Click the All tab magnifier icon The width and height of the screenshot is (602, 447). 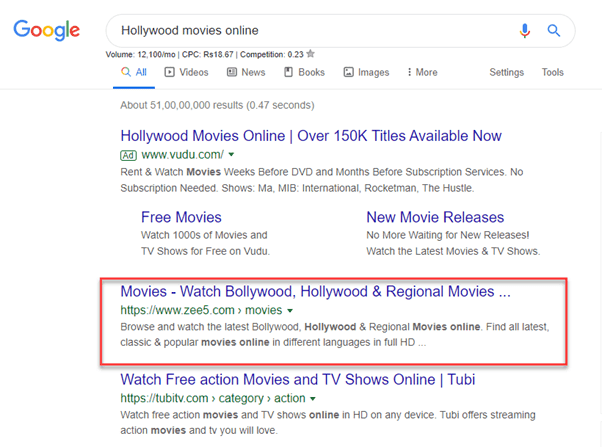(126, 72)
